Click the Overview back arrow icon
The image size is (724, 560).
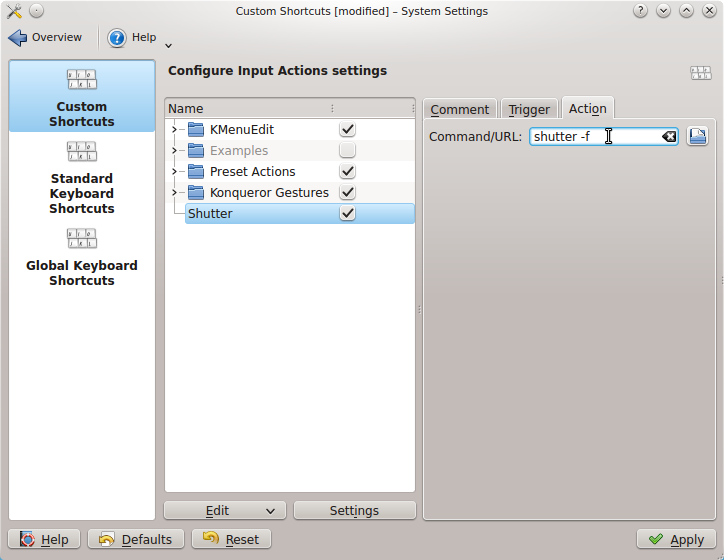18,38
